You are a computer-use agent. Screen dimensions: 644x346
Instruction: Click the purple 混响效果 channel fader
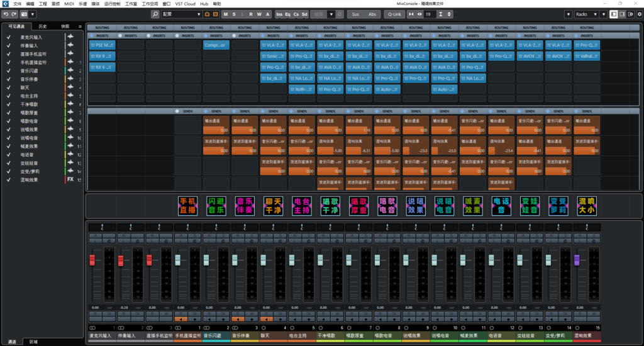pyautogui.click(x=577, y=259)
